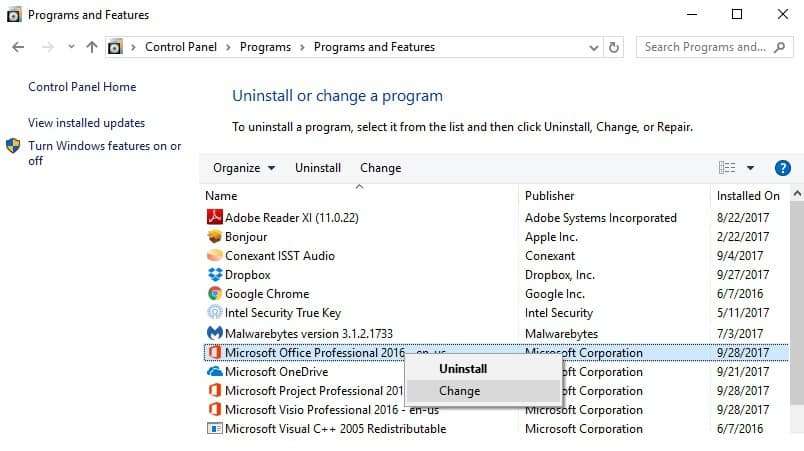Viewport: 804px width, 451px height.
Task: Choose Change from the context menu
Action: click(x=459, y=391)
